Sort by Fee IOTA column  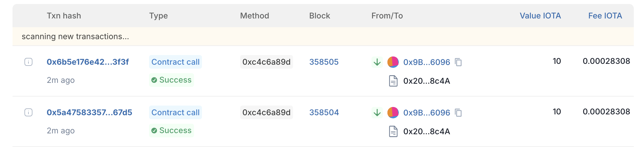(x=605, y=16)
